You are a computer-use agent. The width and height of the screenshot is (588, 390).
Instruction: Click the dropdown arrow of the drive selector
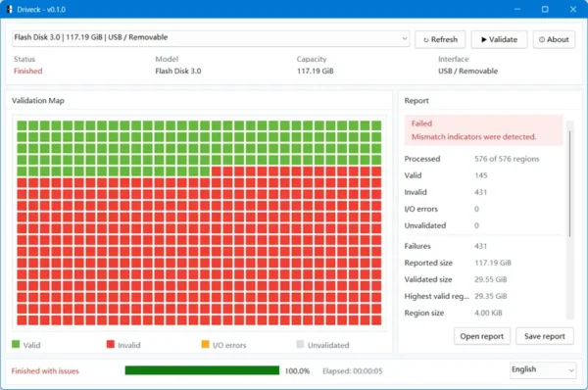pyautogui.click(x=404, y=38)
